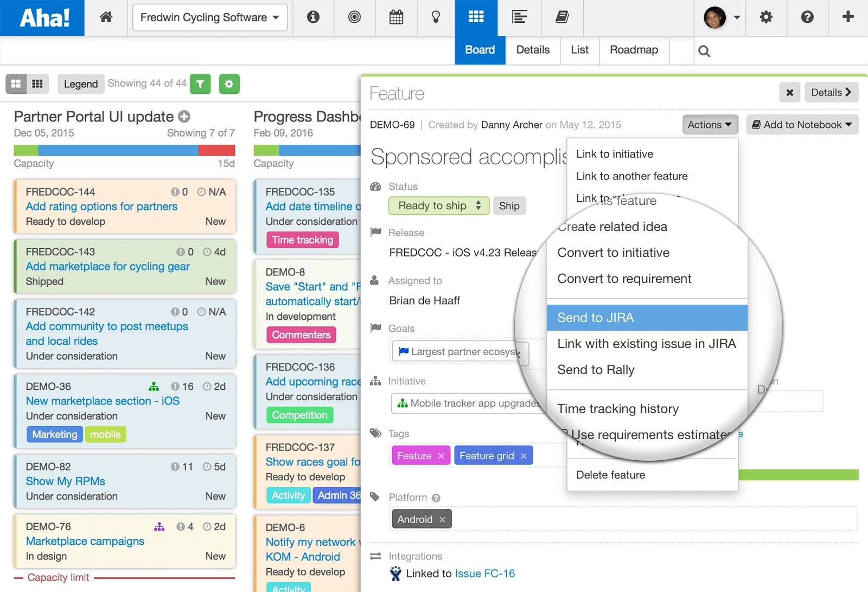Open the help question mark icon
The image size is (868, 592).
[x=807, y=17]
